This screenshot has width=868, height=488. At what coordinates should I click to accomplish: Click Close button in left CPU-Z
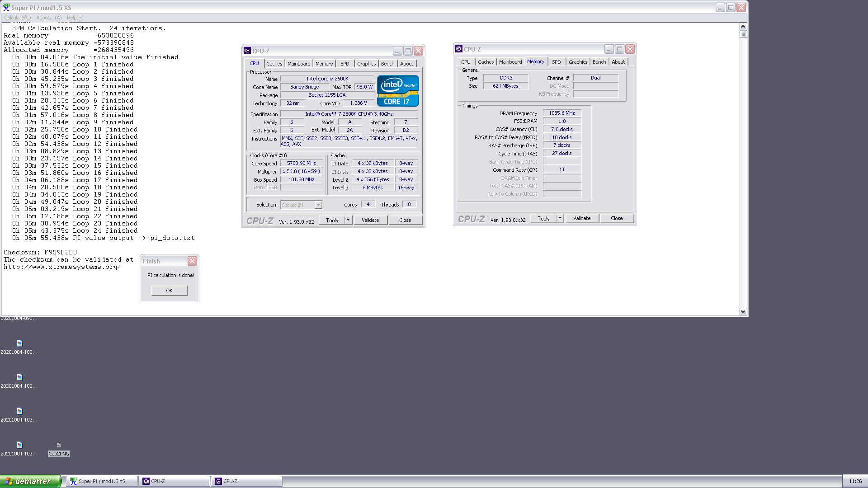406,220
